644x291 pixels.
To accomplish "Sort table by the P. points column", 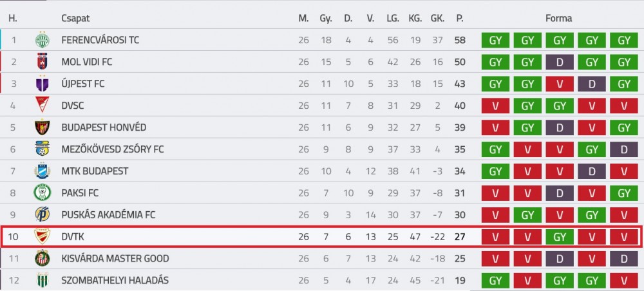I will (x=460, y=19).
